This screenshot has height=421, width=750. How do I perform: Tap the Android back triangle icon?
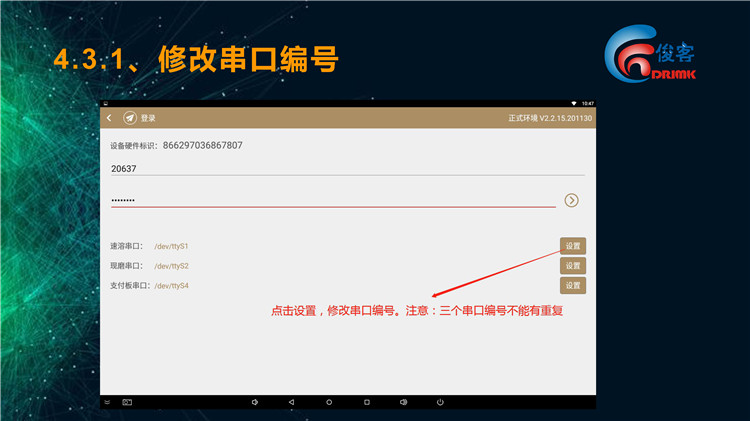point(291,402)
